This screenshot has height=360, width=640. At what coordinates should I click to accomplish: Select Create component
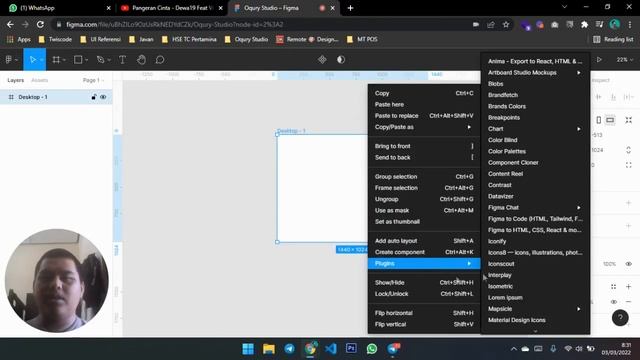[x=423, y=252]
